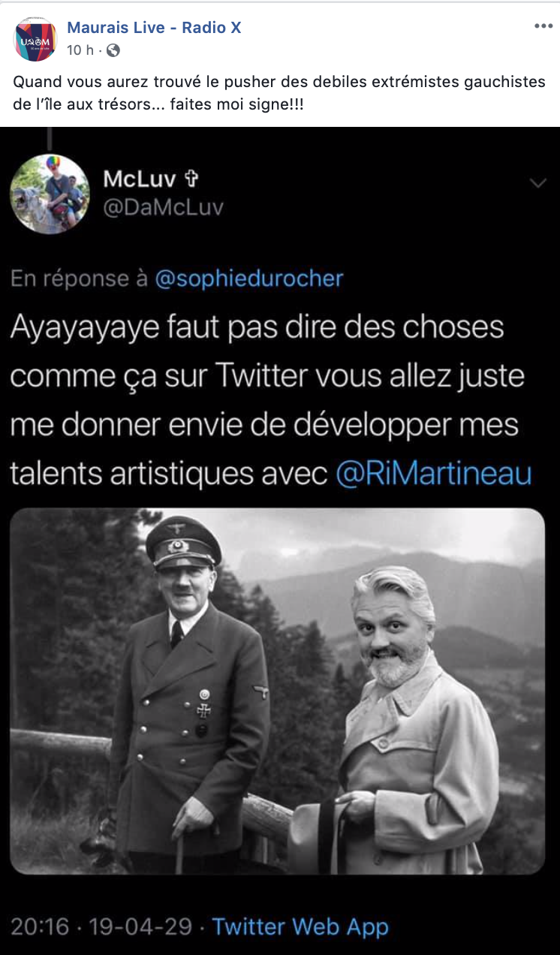The height and width of the screenshot is (955, 560).
Task: Click the @DaMcLuv handle
Action: [x=163, y=207]
